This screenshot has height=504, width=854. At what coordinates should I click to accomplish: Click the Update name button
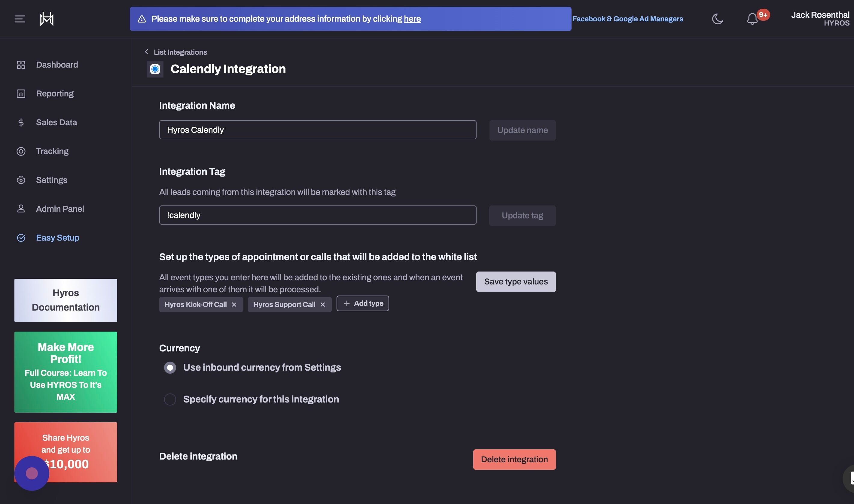(523, 130)
